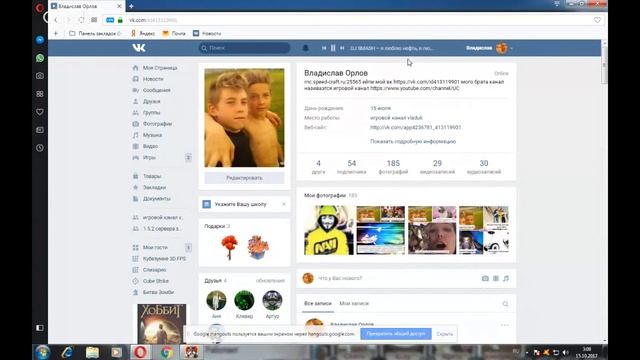The image size is (640, 360).
Task: Open friend Аня's avatar
Action: coord(216,300)
